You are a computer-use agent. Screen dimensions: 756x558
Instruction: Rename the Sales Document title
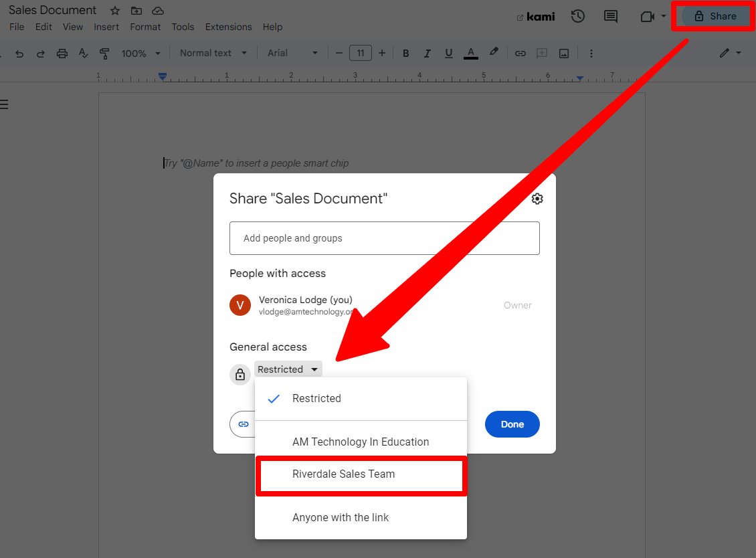(x=53, y=10)
